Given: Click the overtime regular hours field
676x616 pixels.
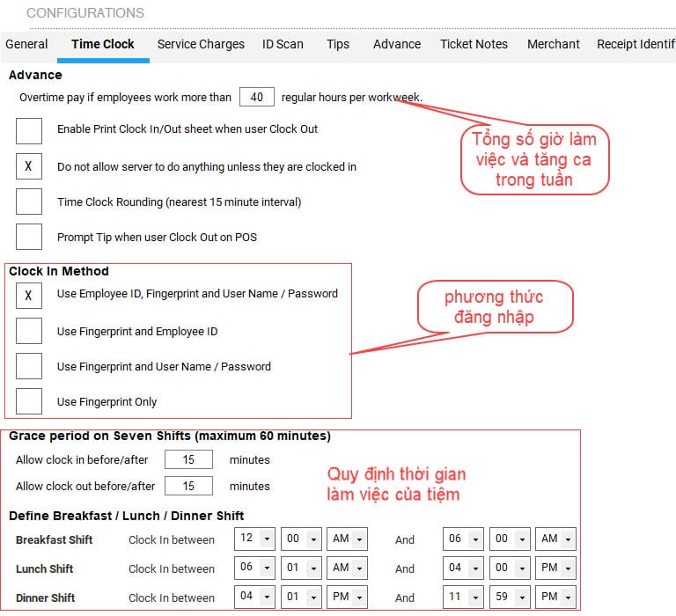Looking at the screenshot, I should [x=256, y=97].
